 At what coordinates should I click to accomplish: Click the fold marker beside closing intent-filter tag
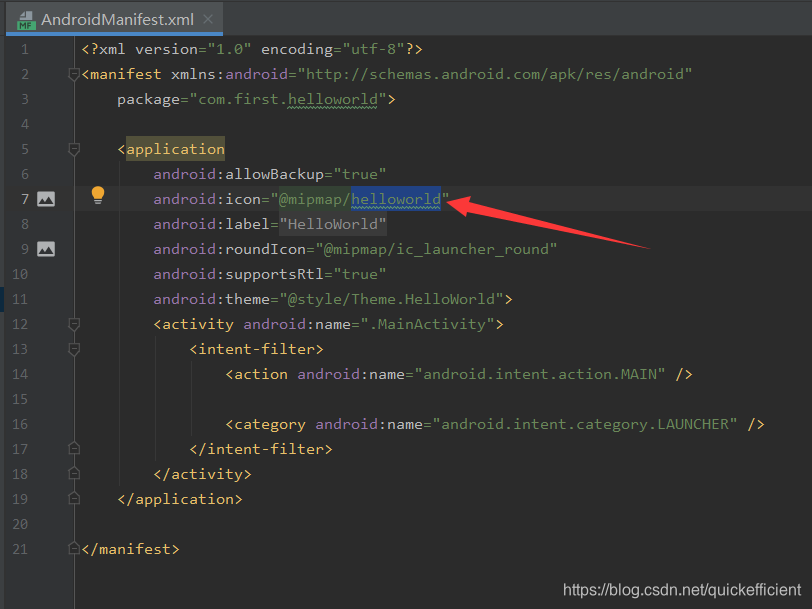73,449
